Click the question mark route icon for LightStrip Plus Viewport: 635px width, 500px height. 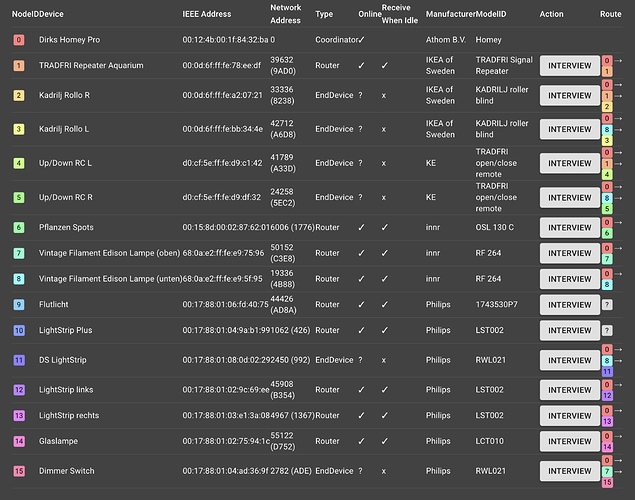click(607, 330)
